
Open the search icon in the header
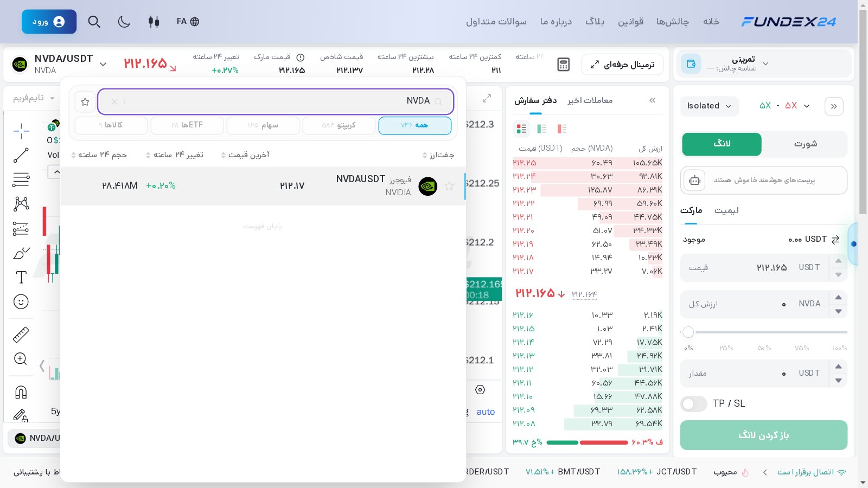[x=94, y=22]
